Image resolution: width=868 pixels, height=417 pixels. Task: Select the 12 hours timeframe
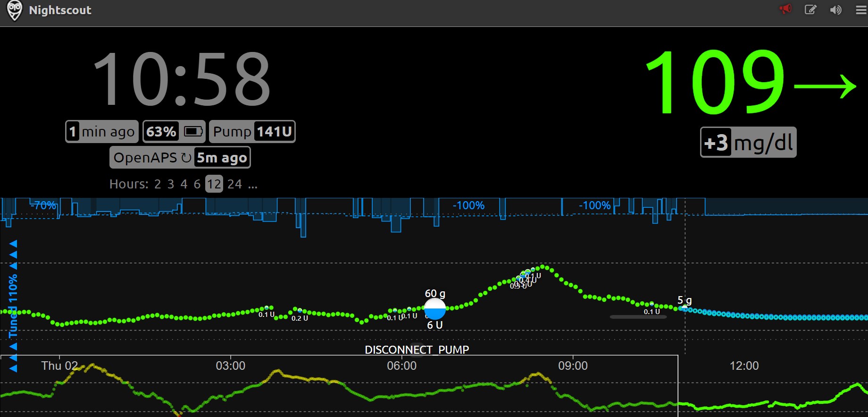(x=214, y=184)
